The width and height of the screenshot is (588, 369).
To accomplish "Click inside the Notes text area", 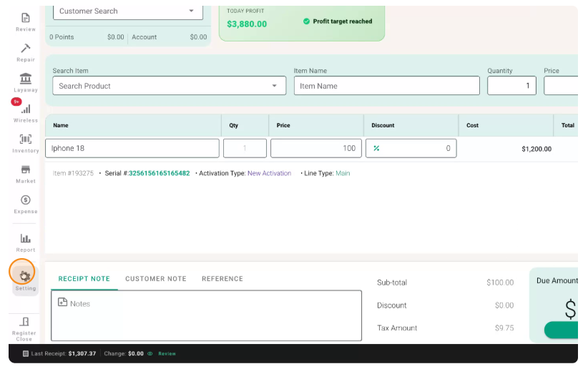I will tap(206, 316).
